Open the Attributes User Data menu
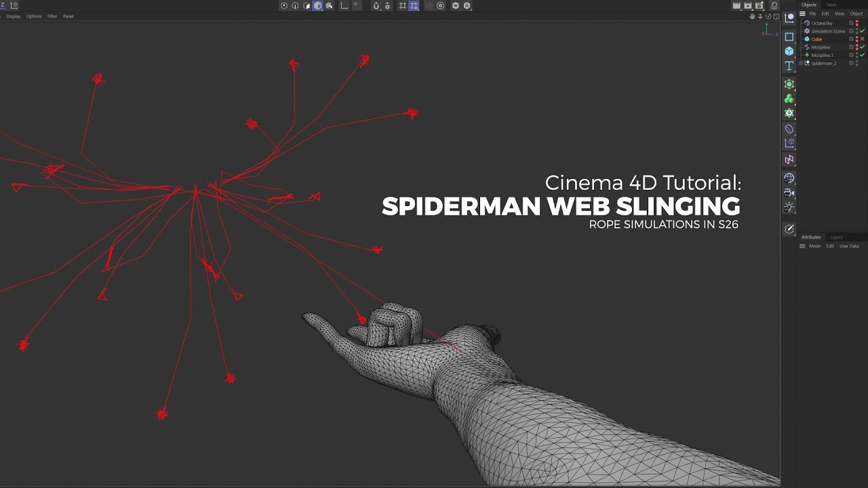This screenshot has height=488, width=868. [x=849, y=246]
